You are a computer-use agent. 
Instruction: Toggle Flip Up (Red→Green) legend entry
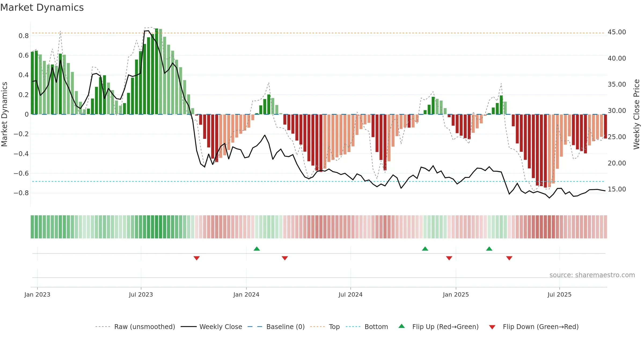(438, 327)
